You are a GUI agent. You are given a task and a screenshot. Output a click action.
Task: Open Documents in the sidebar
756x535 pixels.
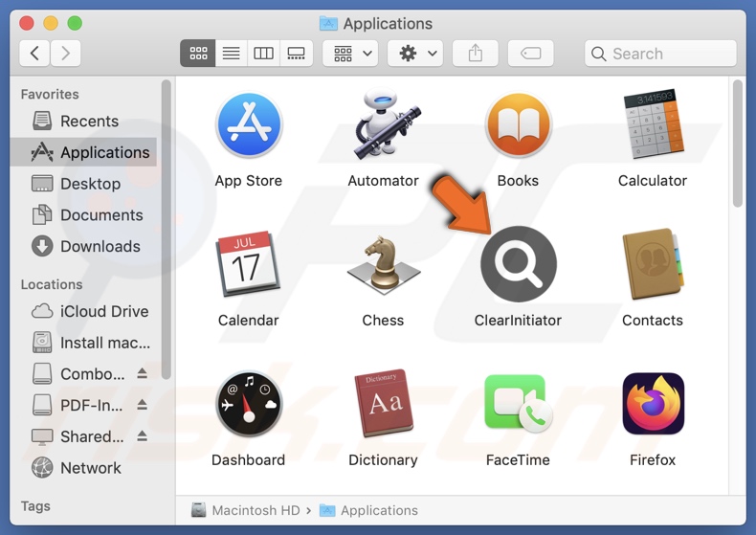coord(83,215)
